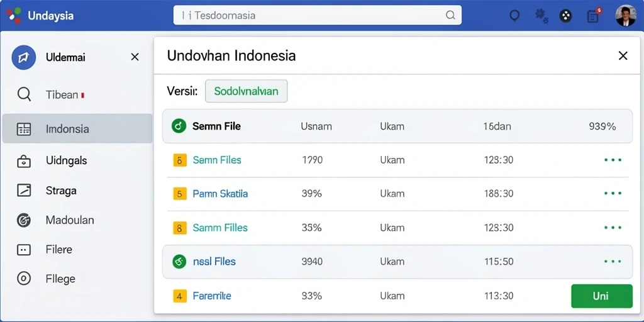Open more options for Pamn Skatila row
Image resolution: width=644 pixels, height=322 pixels.
point(613,193)
